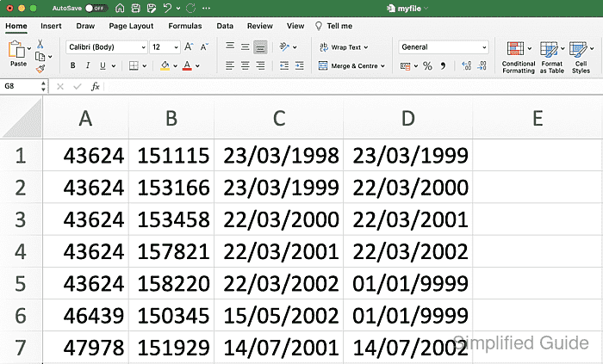Expand the Merge & Centre dropdown arrow

coord(382,65)
